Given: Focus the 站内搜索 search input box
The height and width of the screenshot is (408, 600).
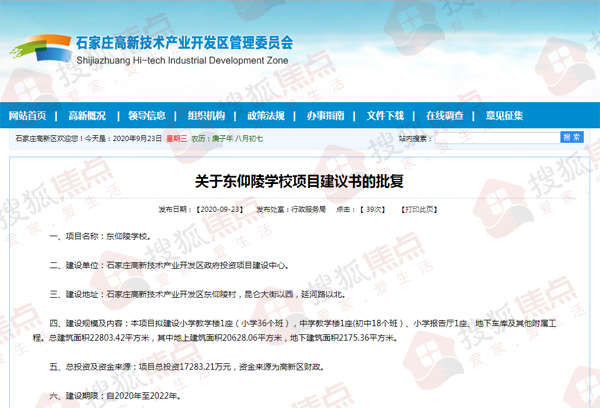Looking at the screenshot, I should point(497,138).
